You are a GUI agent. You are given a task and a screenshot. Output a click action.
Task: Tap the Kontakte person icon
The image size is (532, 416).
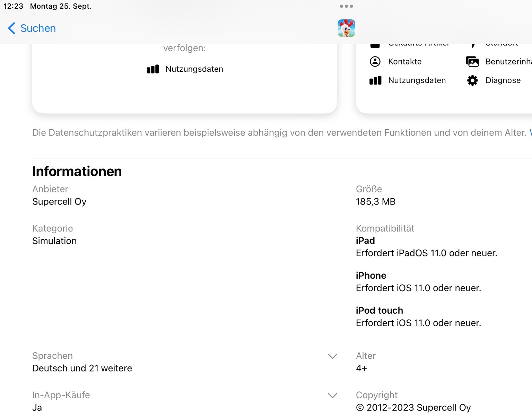point(375,62)
